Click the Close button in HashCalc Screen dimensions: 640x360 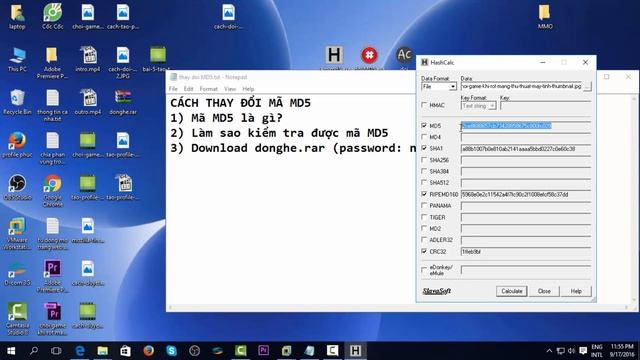(544, 291)
